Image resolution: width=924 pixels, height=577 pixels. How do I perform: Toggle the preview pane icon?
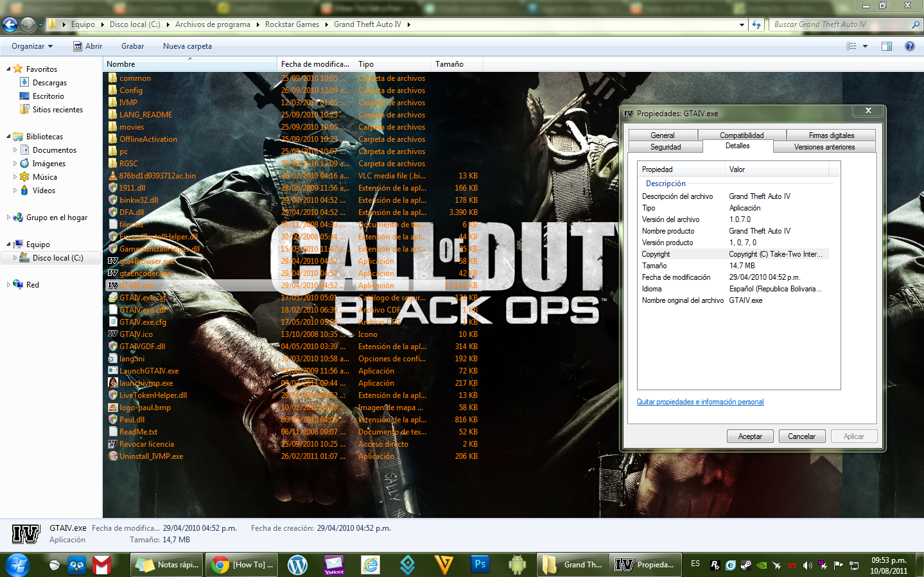(887, 46)
